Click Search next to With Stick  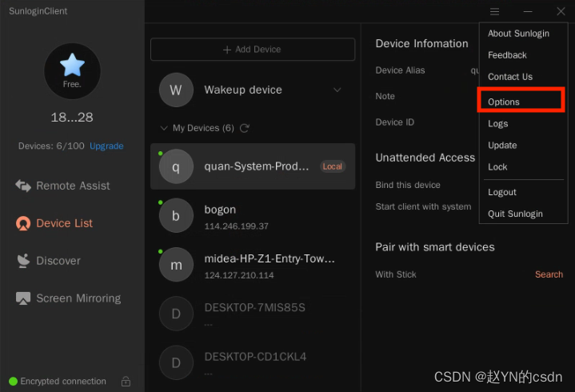tap(549, 274)
